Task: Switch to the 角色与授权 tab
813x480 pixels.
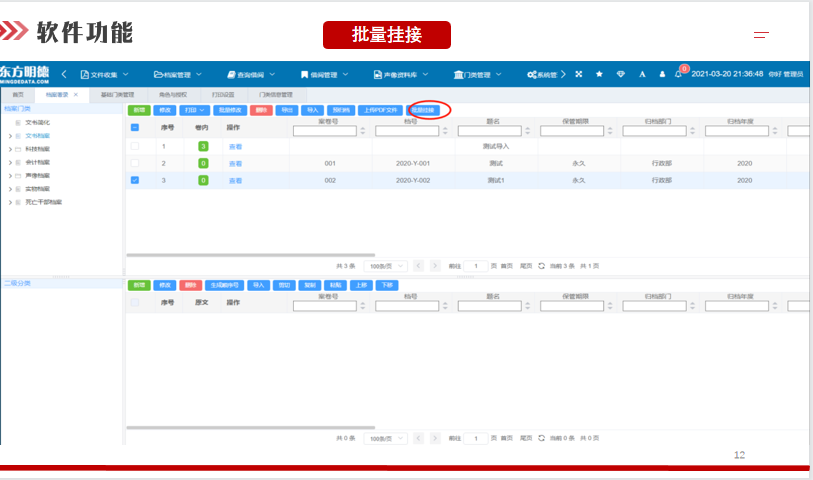Action: (x=172, y=94)
